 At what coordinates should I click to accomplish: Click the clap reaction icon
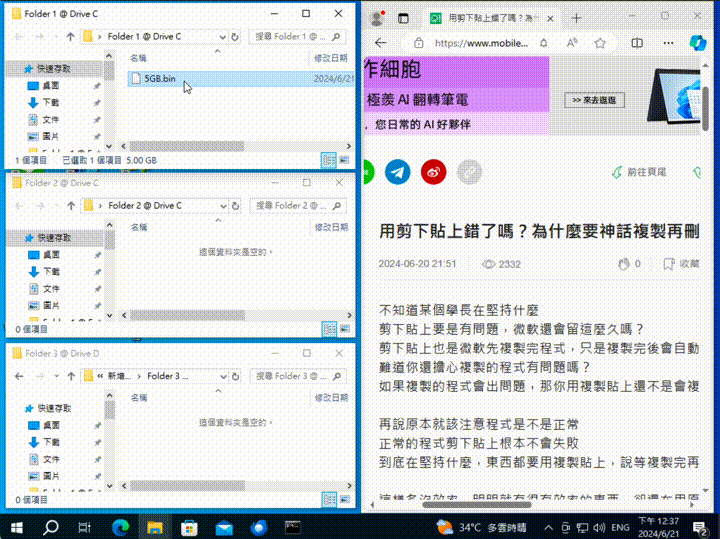[623, 264]
